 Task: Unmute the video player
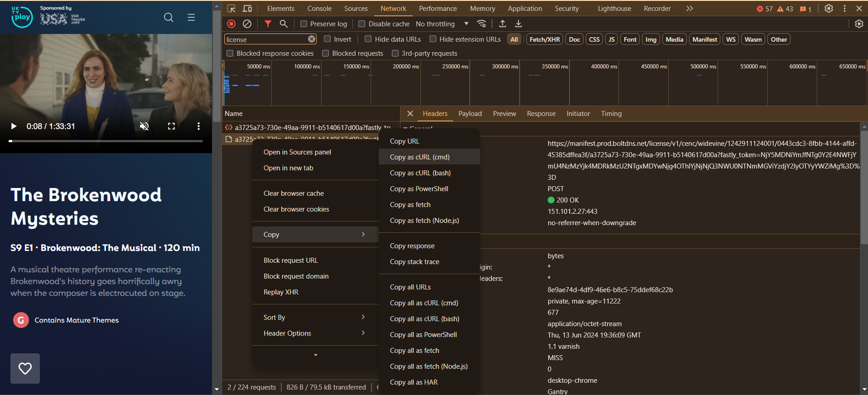144,126
